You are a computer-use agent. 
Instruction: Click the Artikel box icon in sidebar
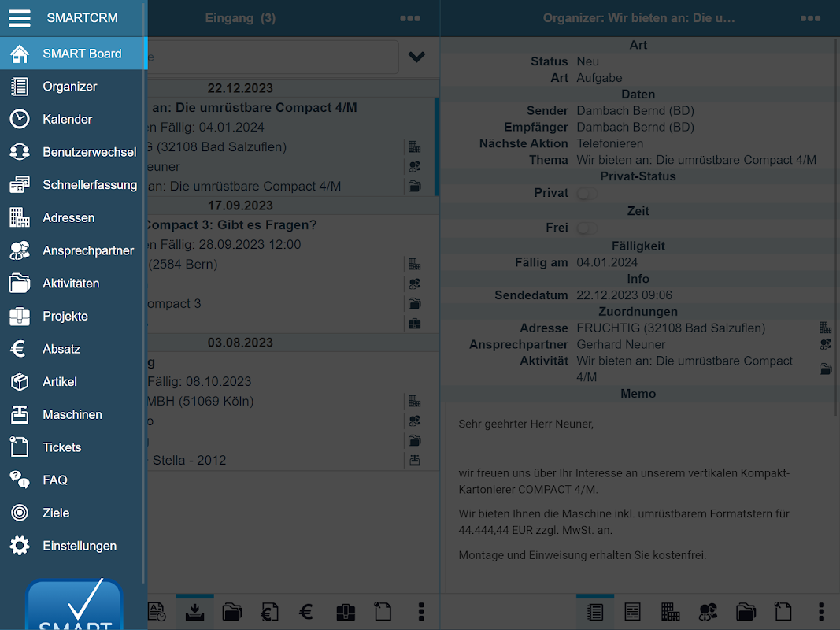click(20, 381)
